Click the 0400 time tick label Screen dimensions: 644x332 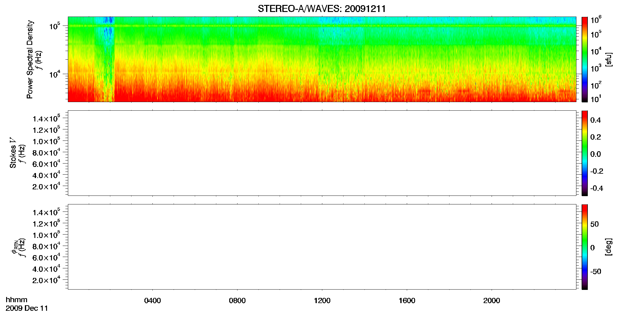point(152,301)
